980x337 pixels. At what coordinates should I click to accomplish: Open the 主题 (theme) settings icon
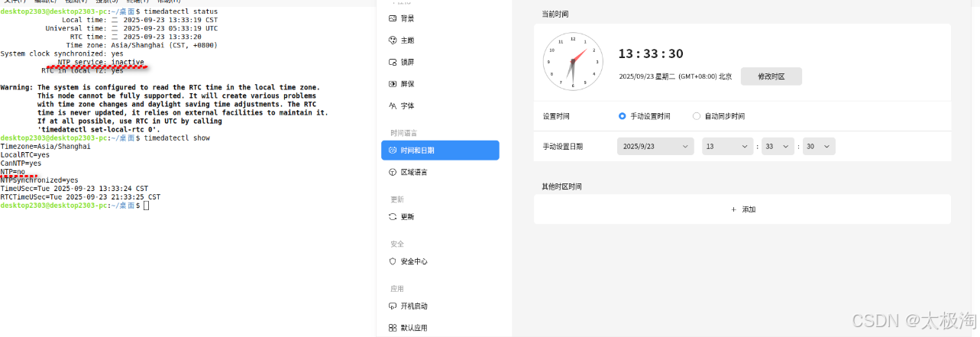(x=393, y=40)
